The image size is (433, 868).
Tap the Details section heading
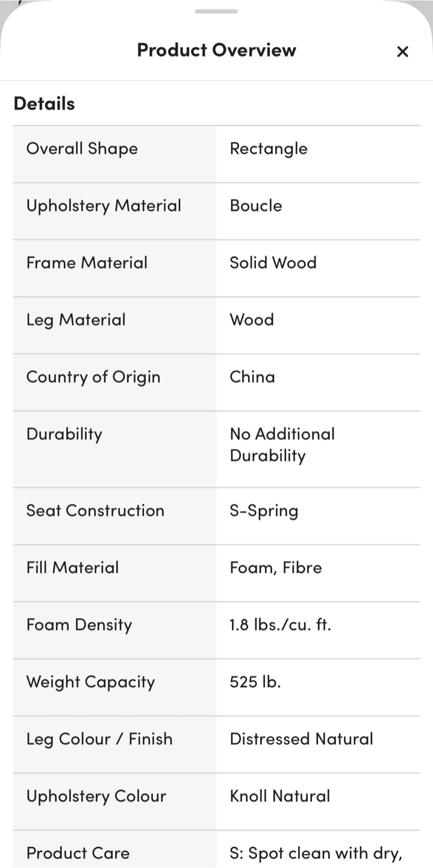pos(45,104)
